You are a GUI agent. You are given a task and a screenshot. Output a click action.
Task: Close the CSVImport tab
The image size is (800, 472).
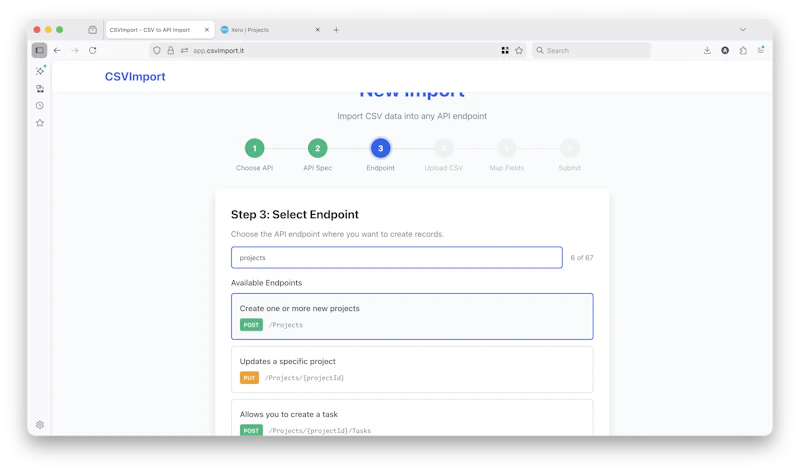[x=207, y=30]
